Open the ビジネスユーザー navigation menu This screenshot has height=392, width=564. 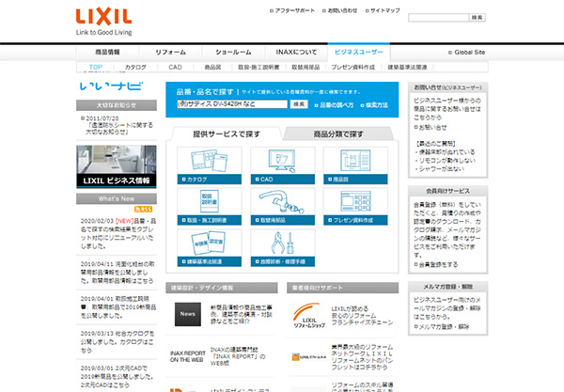[x=358, y=52]
